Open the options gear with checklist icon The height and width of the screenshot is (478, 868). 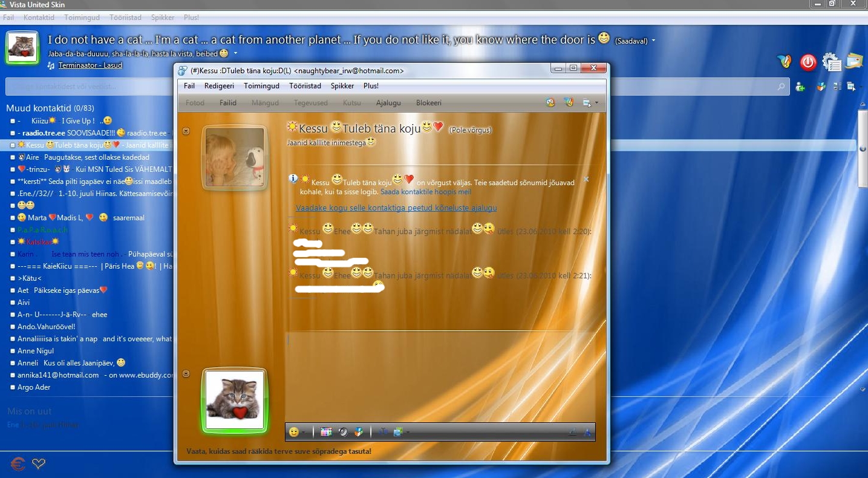832,62
